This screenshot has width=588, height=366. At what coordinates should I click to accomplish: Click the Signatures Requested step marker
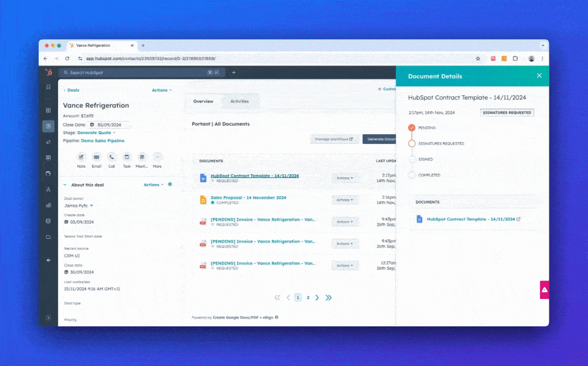coord(411,143)
